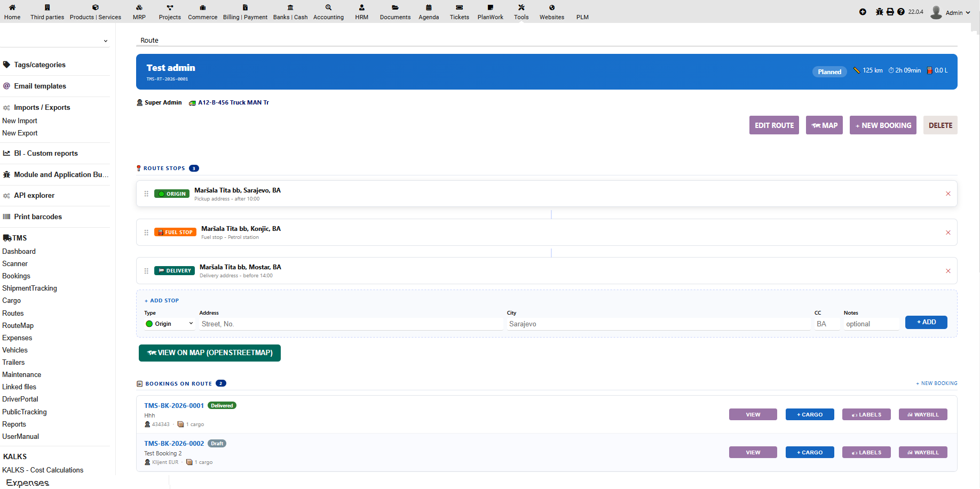Remove the Origin stop in Sarajevo
Viewport: 980px width, 489px height.
948,194
